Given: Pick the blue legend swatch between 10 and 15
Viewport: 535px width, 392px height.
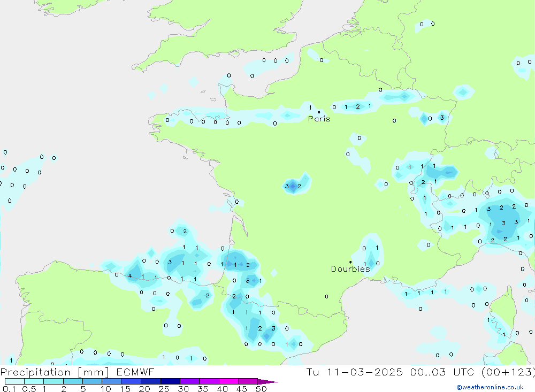Looking at the screenshot, I should 112,381.
